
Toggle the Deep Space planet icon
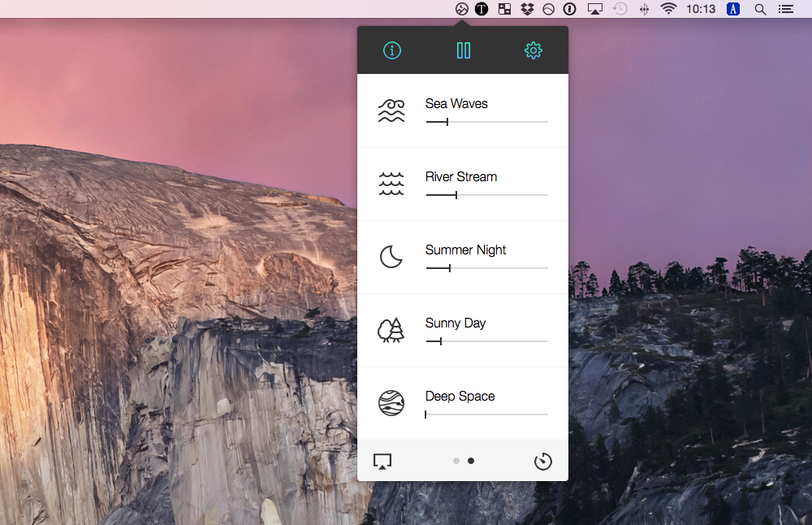click(x=391, y=403)
